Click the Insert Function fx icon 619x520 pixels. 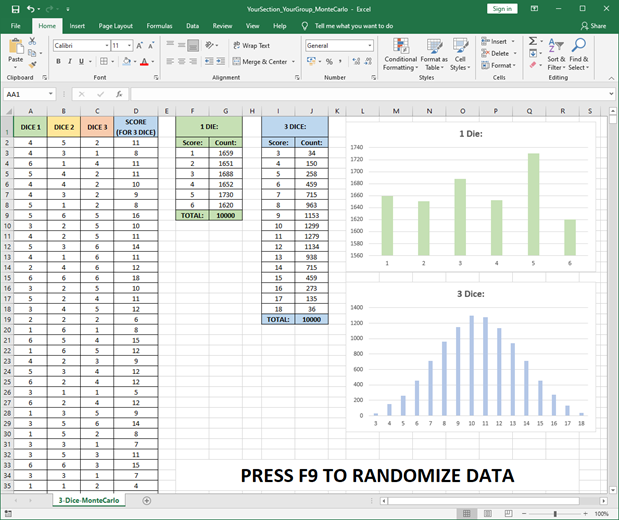119,94
